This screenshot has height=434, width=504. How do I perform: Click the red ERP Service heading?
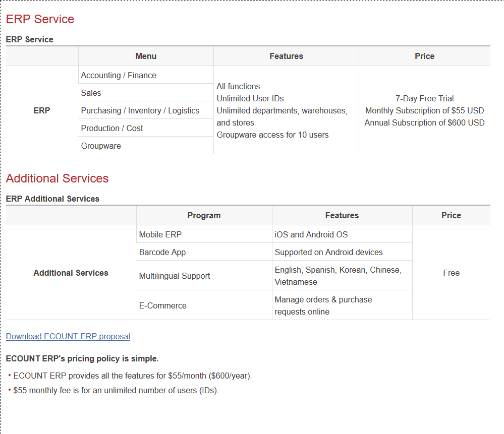coord(40,19)
